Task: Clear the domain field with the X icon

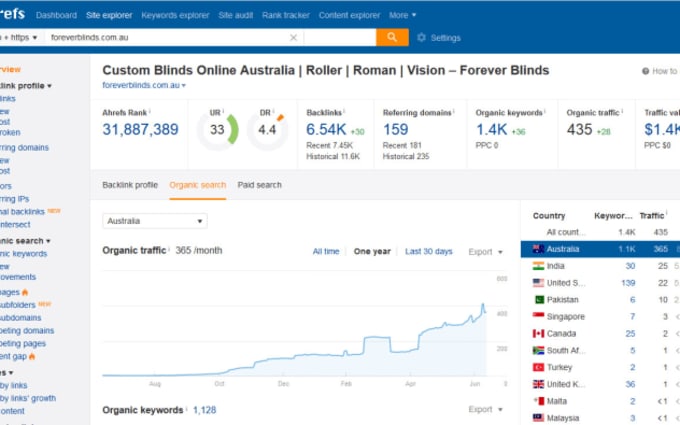Action: [x=294, y=38]
